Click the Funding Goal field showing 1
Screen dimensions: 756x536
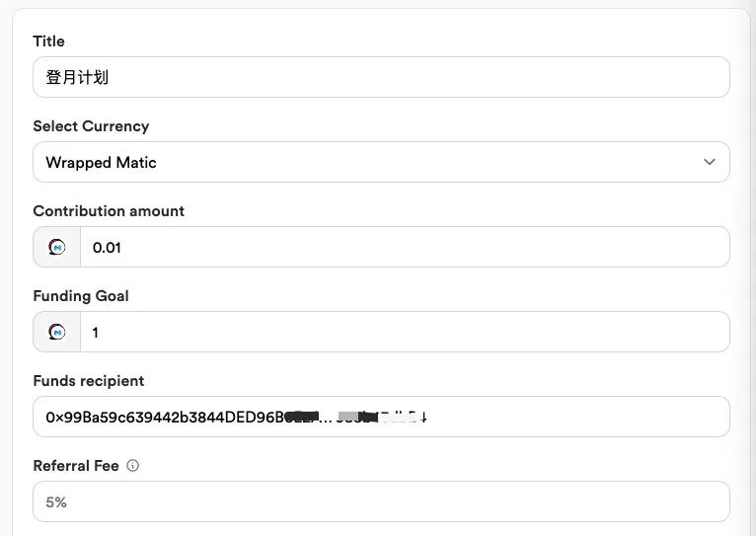405,332
